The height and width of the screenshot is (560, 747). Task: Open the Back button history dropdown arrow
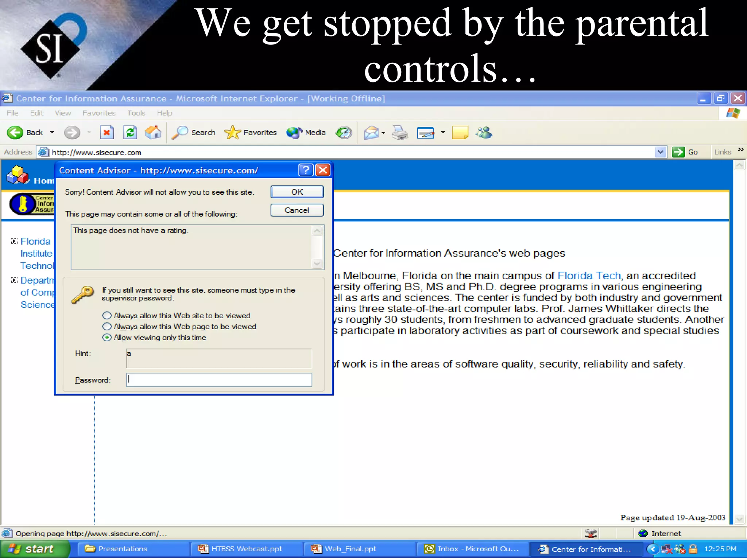(52, 133)
